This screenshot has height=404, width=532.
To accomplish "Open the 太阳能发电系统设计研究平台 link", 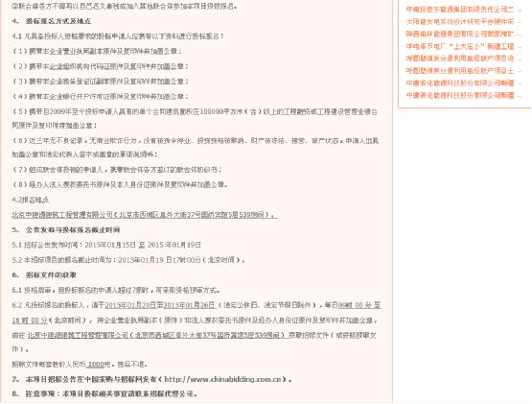I will 460,22.
